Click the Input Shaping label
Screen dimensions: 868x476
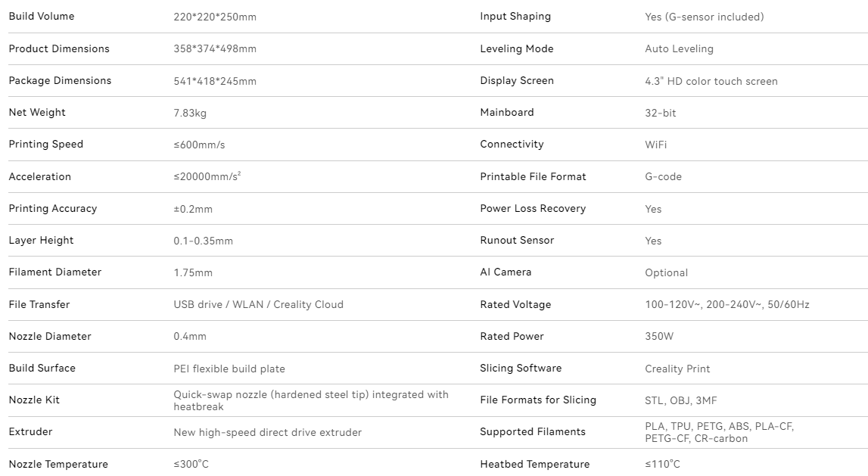pos(515,17)
